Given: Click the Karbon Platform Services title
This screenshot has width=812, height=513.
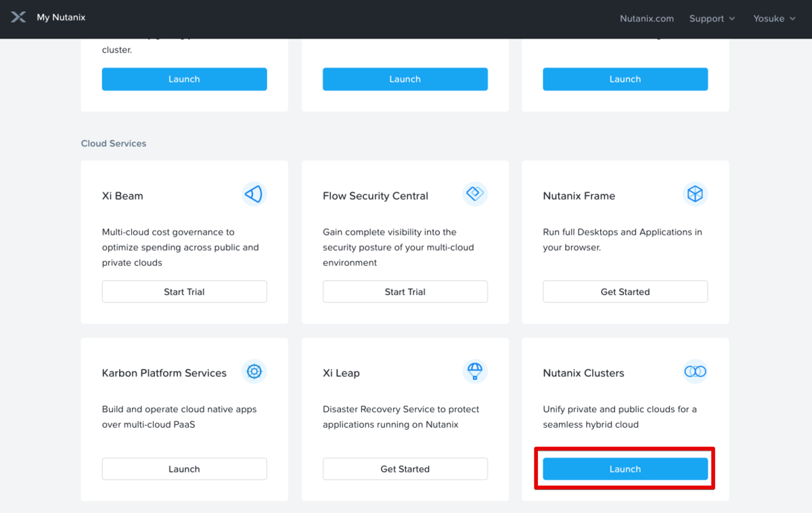Looking at the screenshot, I should 164,373.
